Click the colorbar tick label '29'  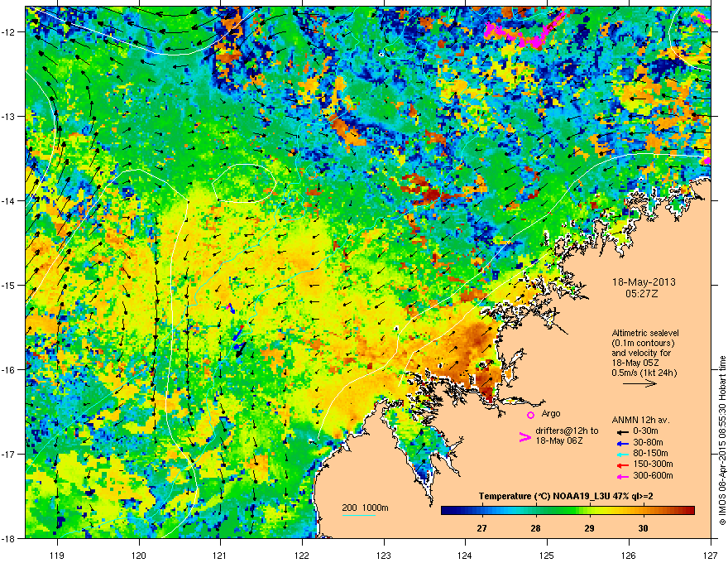click(589, 528)
